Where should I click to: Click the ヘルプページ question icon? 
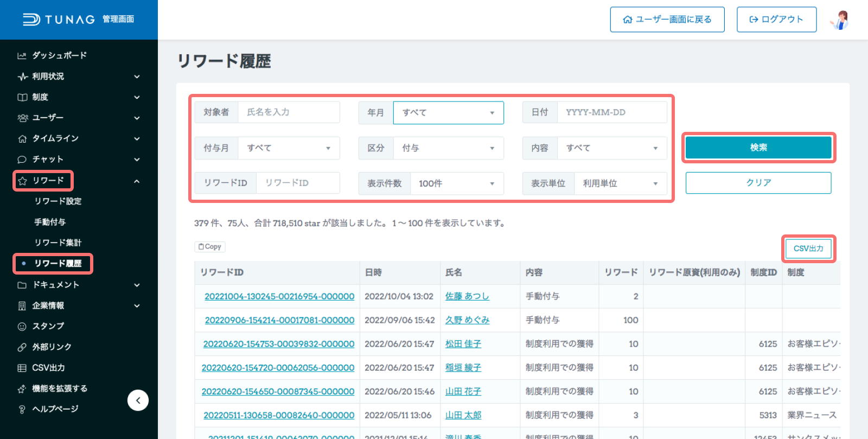pyautogui.click(x=22, y=409)
